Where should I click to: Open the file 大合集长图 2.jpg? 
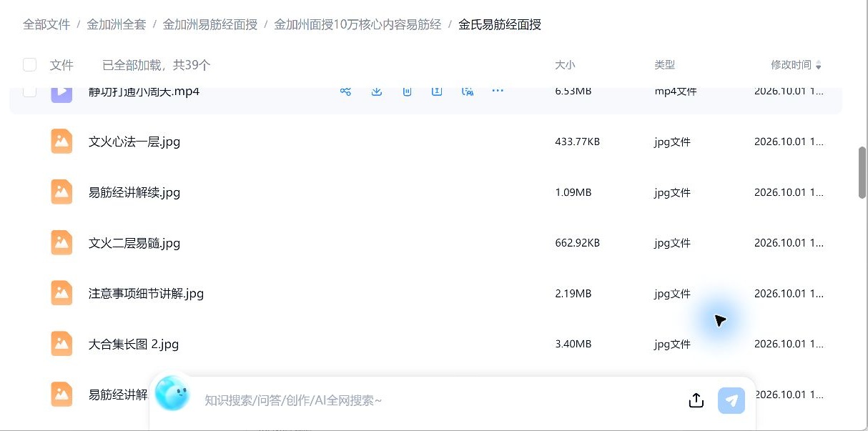(x=134, y=344)
